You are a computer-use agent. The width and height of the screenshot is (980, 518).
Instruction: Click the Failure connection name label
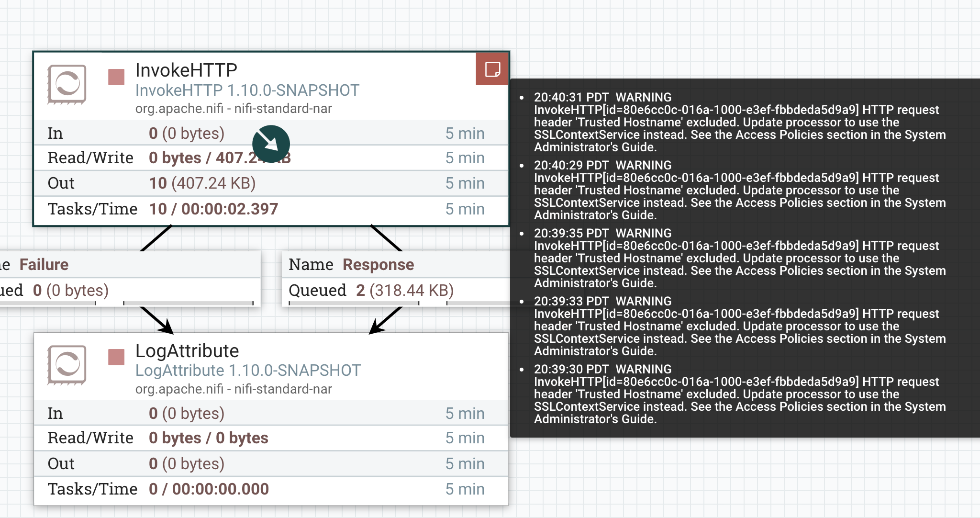[44, 264]
